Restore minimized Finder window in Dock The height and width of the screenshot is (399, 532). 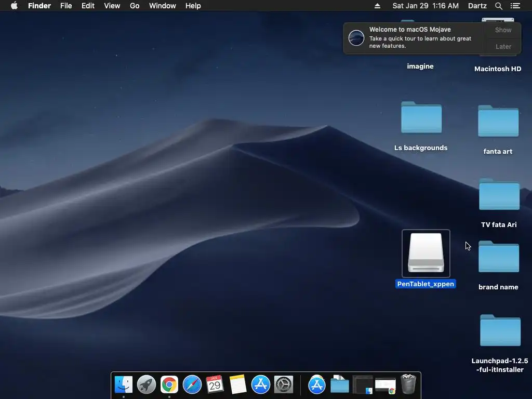(362, 385)
